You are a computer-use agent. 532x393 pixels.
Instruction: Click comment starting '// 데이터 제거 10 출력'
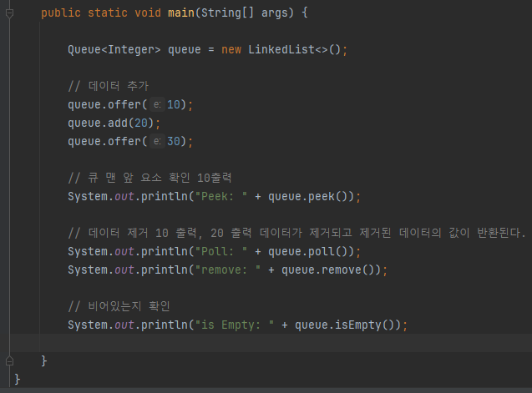[x=296, y=233]
